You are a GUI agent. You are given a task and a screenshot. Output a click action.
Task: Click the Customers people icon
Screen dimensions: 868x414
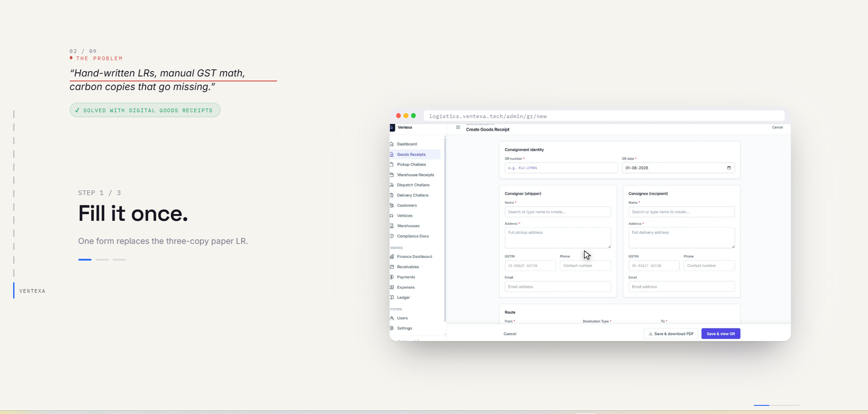pyautogui.click(x=392, y=205)
